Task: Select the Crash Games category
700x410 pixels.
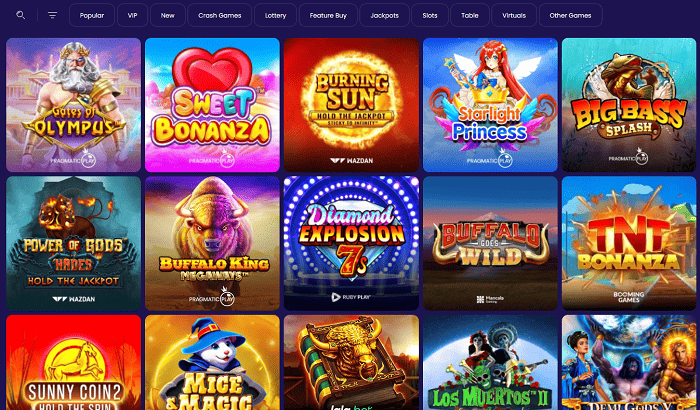Action: (220, 15)
